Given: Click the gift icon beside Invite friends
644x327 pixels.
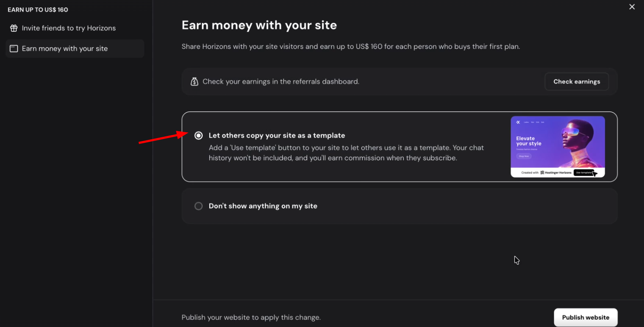Looking at the screenshot, I should [x=14, y=28].
